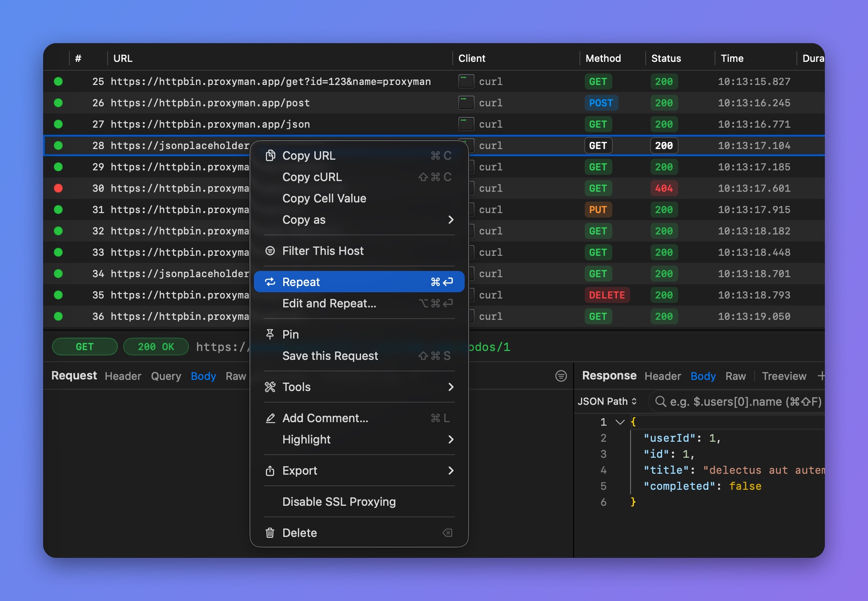This screenshot has height=601, width=868.
Task: Select Disable SSL Proxying
Action: [359, 502]
